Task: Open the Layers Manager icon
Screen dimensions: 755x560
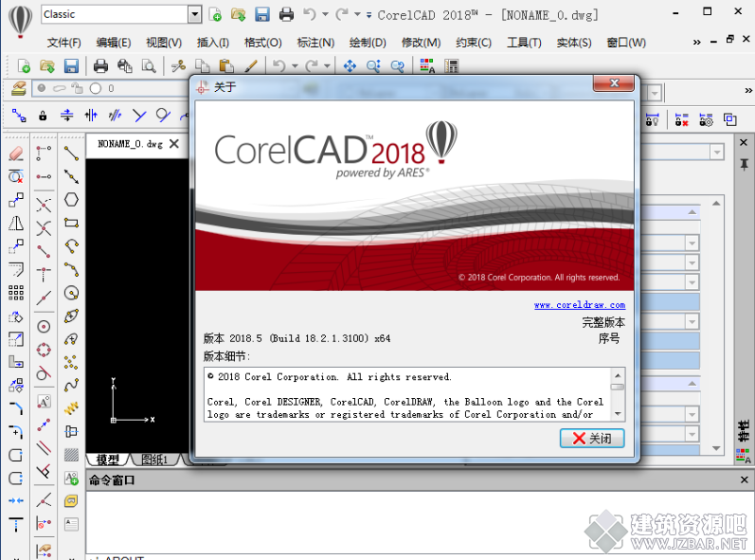Action: coord(19,89)
